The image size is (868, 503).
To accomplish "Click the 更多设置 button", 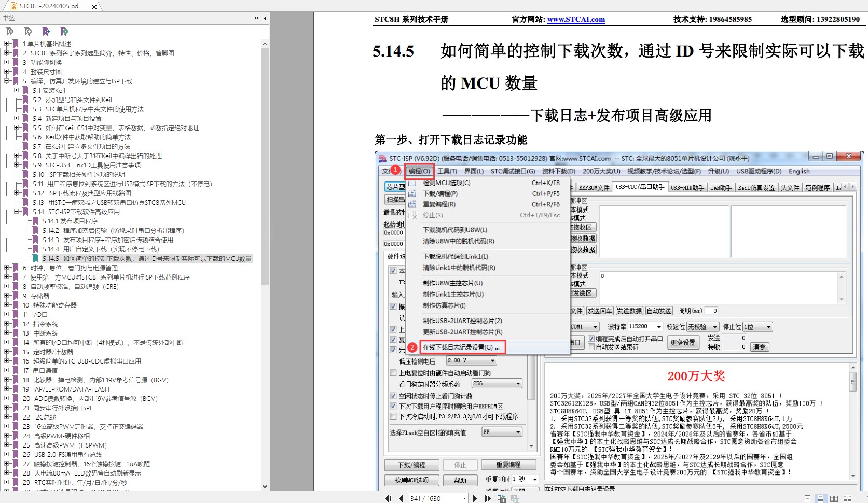I will pyautogui.click(x=683, y=342).
